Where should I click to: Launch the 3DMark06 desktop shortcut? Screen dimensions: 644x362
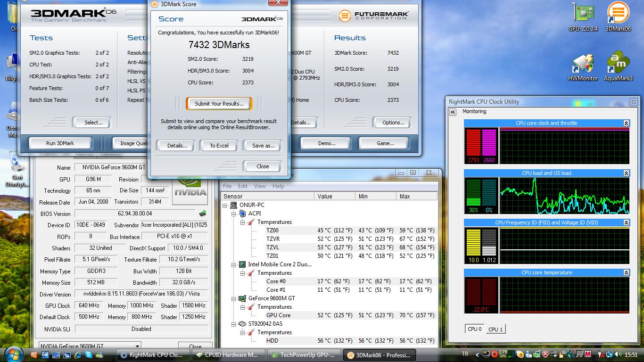click(618, 17)
